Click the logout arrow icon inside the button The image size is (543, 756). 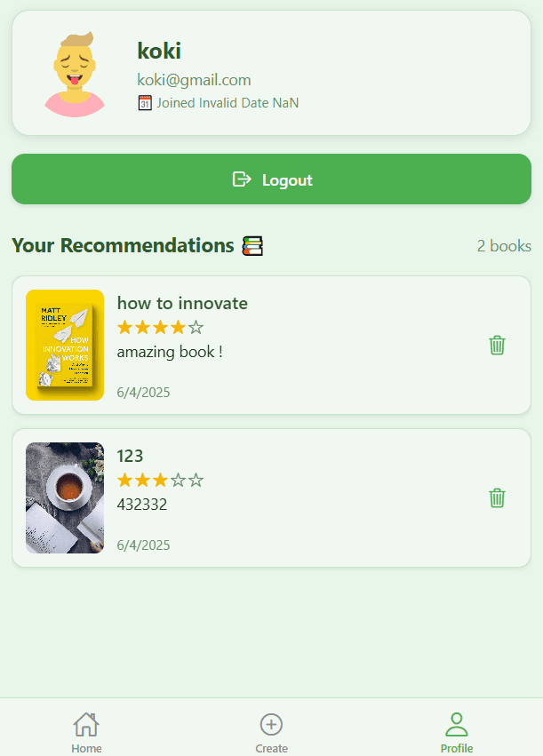coord(241,179)
